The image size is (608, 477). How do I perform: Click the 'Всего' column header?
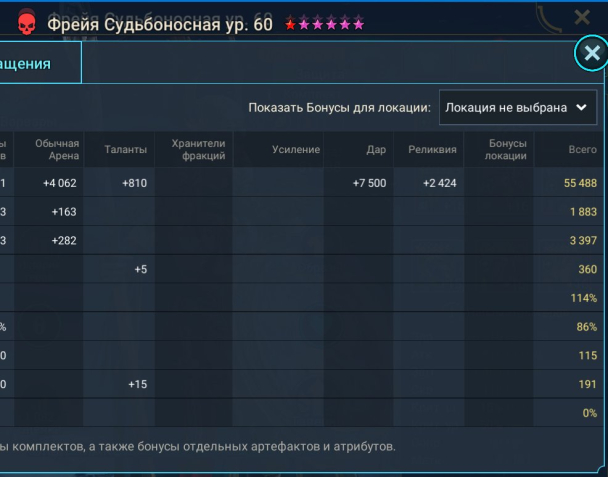pos(582,150)
